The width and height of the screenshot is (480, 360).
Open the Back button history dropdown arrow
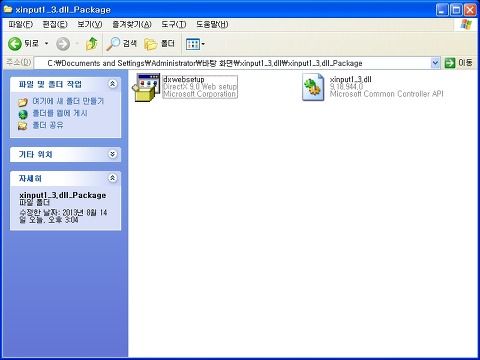coord(46,44)
